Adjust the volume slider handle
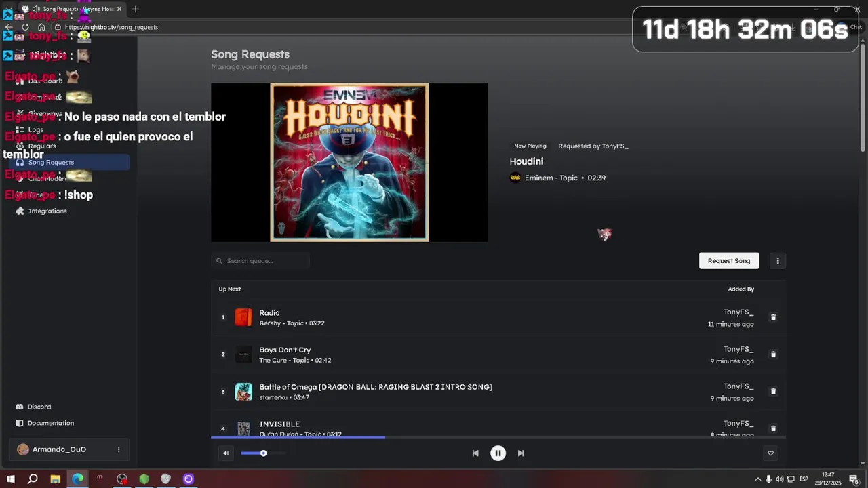Image resolution: width=868 pixels, height=488 pixels. [x=263, y=453]
